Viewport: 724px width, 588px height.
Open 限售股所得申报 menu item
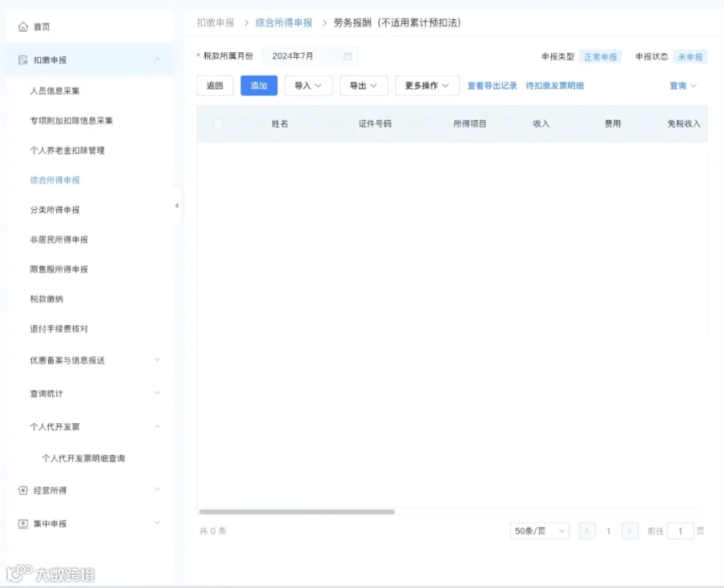[x=59, y=269]
